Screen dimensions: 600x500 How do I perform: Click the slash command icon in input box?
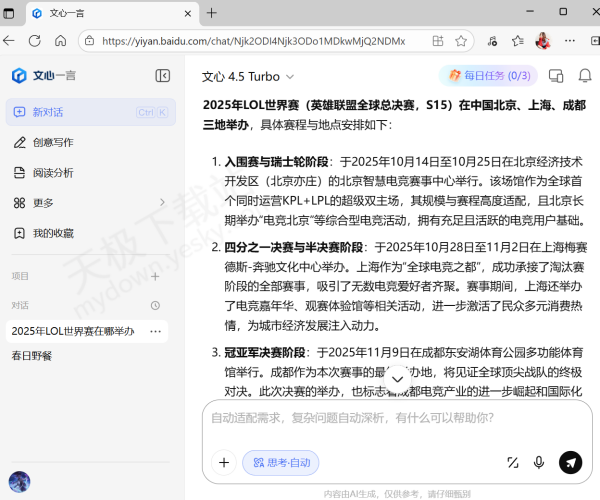click(x=512, y=462)
